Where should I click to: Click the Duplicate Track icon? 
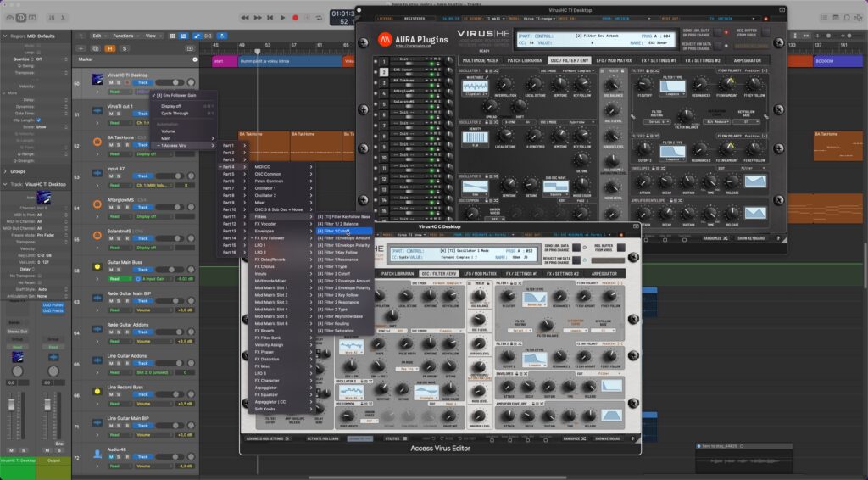(95, 48)
